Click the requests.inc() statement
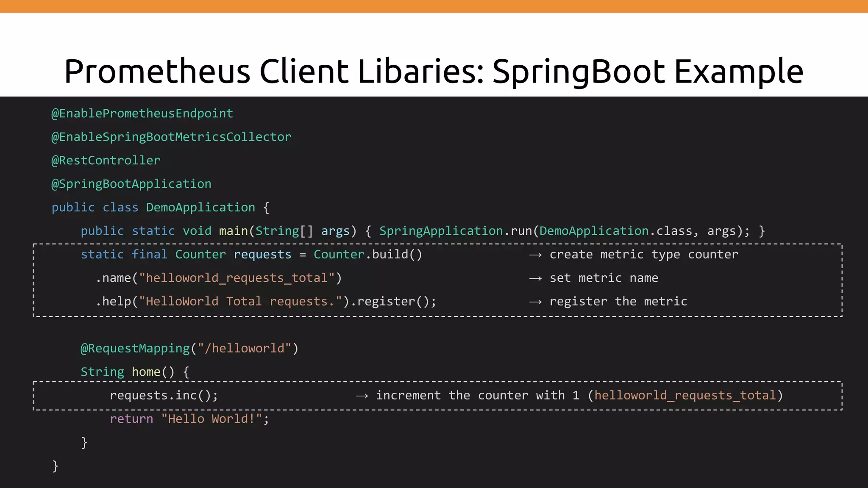 [x=164, y=396]
